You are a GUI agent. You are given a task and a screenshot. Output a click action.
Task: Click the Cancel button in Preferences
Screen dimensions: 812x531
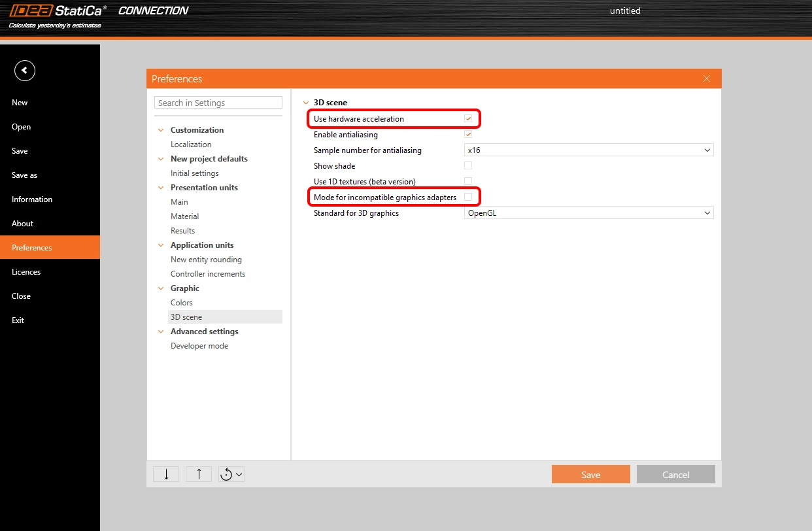[676, 474]
